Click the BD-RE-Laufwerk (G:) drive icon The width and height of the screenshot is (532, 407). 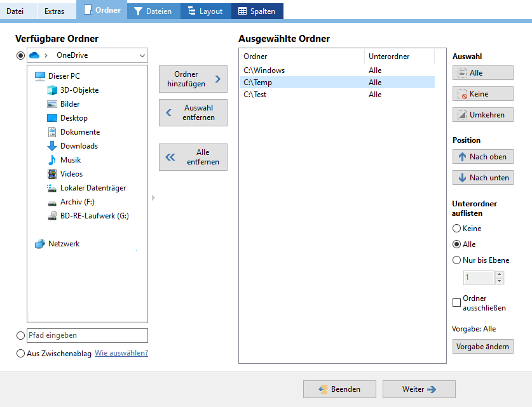tap(52, 216)
